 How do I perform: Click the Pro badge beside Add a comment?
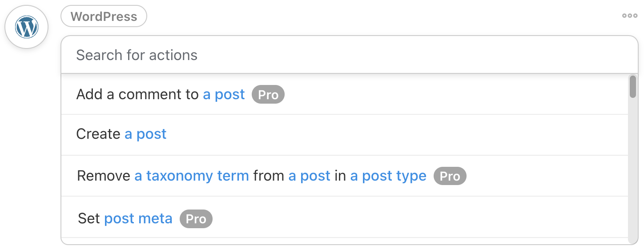[268, 95]
